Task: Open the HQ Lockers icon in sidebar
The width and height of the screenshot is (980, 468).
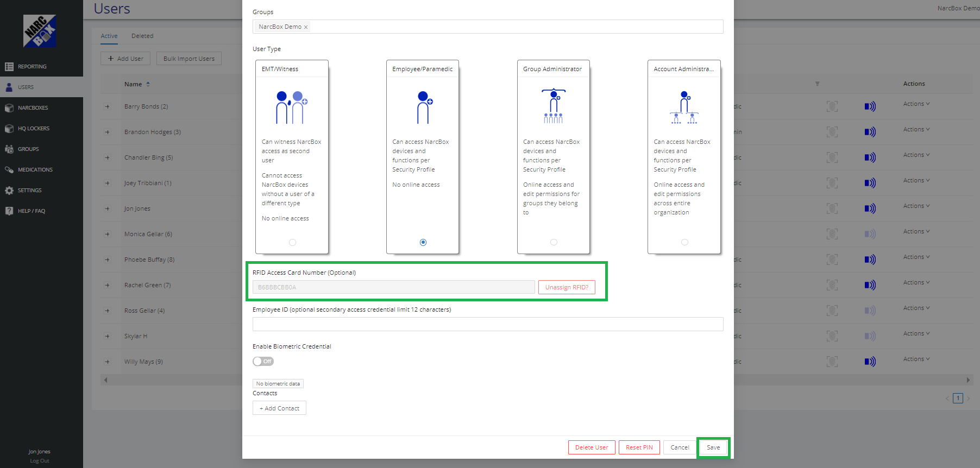Action: [x=9, y=129]
